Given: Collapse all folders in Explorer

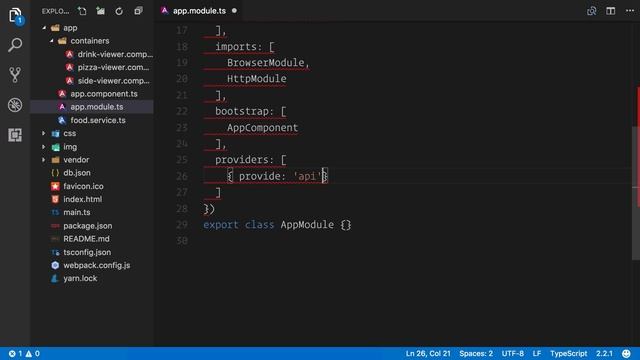Looking at the screenshot, I should tap(138, 11).
